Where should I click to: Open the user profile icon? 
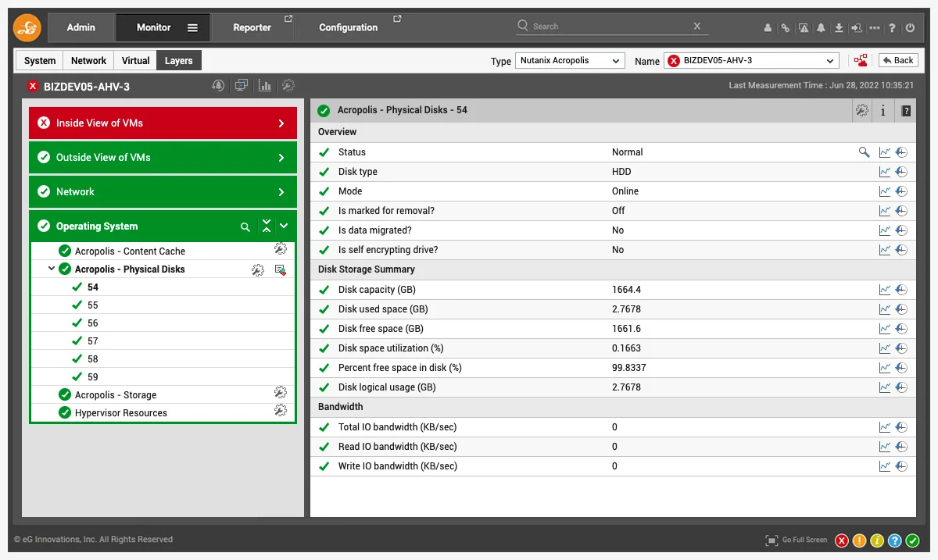coord(768,27)
